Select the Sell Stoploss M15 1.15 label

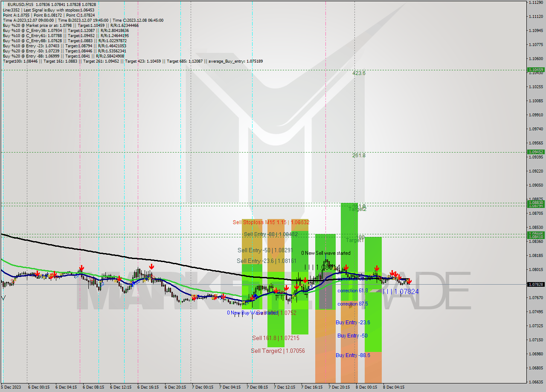tap(270, 222)
